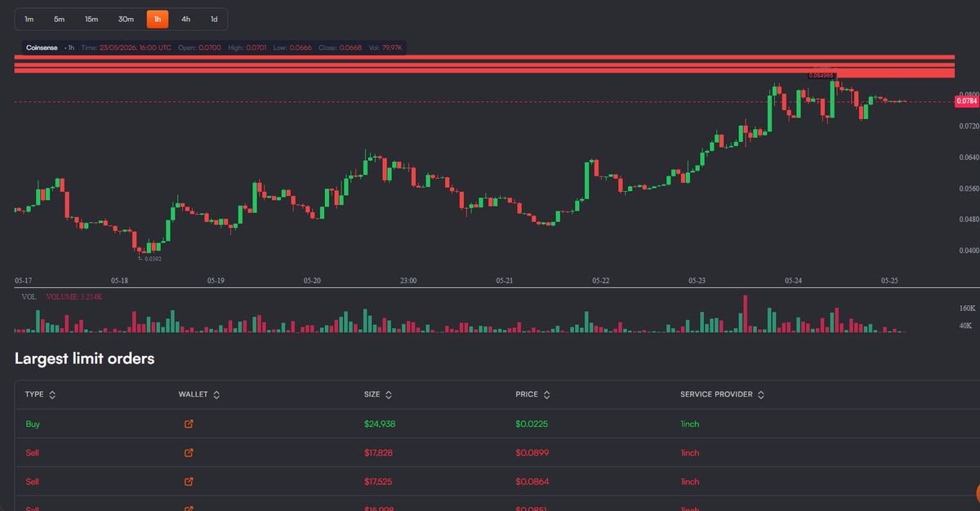Click Sell type in the $17,525 row
Screen dimensions: 980x511
click(33, 482)
